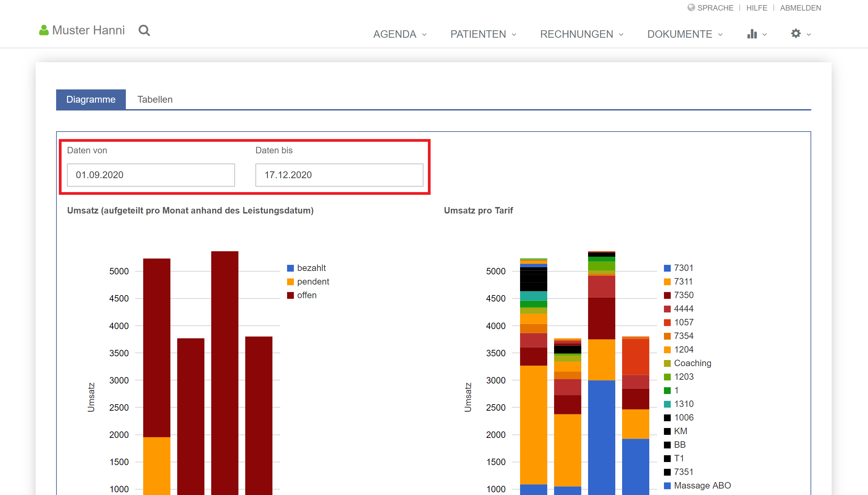Click the Massage ABO legend swatch

[667, 486]
